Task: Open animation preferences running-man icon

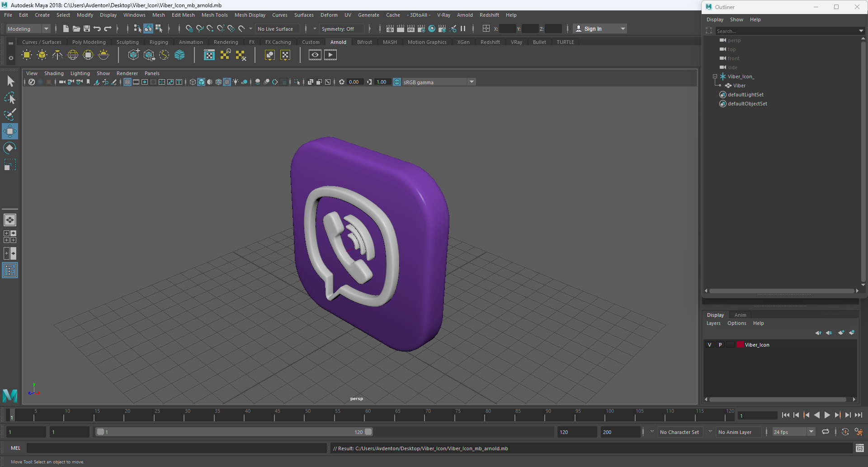Action: (859, 432)
